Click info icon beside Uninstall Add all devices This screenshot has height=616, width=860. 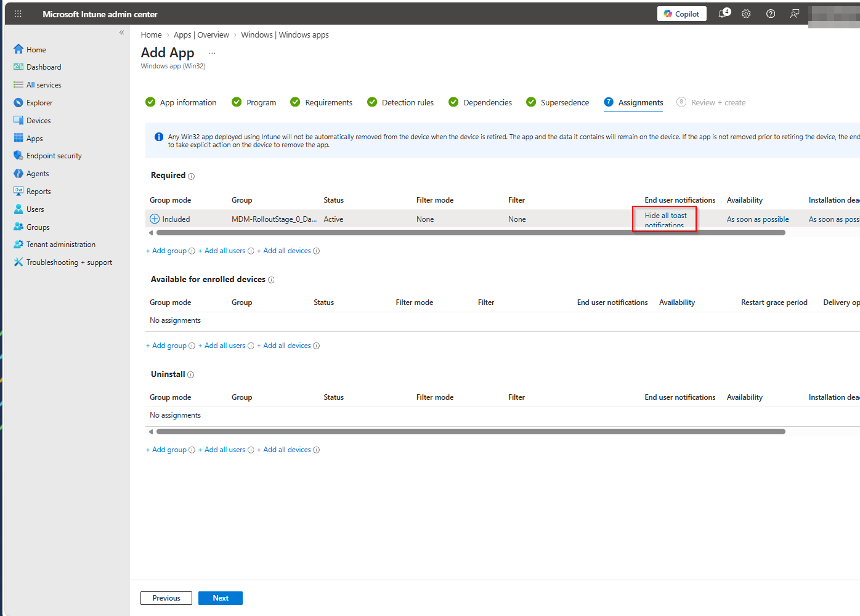(316, 450)
